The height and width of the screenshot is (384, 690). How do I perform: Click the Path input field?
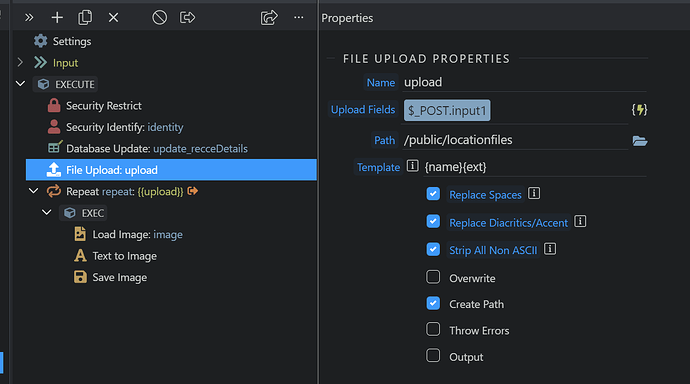515,140
